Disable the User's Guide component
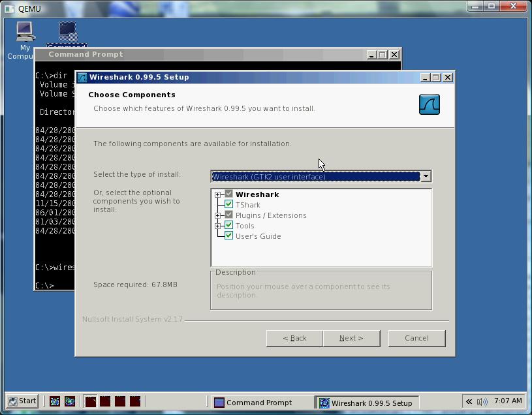Image resolution: width=532 pixels, height=415 pixels. [229, 236]
